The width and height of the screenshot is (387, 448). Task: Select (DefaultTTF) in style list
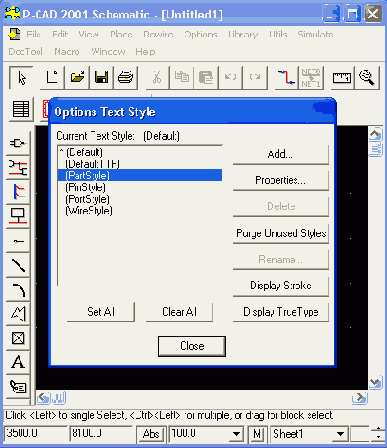pyautogui.click(x=140, y=164)
